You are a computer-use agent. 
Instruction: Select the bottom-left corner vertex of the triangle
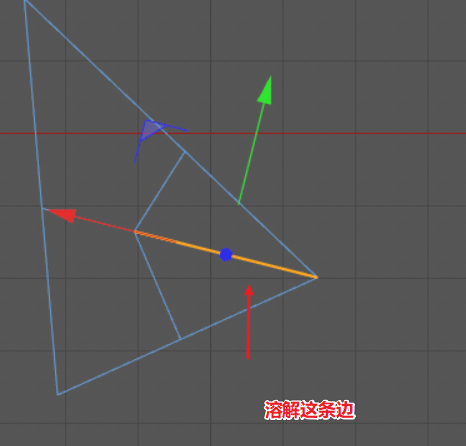[58, 394]
